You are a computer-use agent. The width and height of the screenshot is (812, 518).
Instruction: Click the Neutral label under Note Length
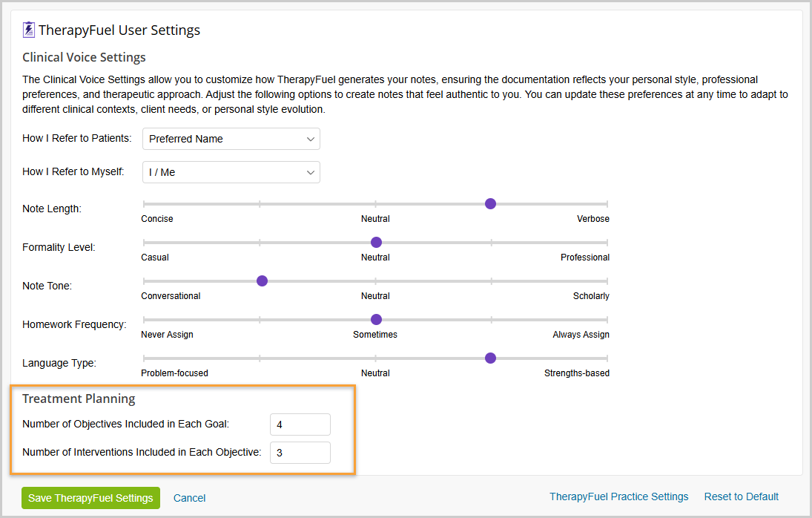click(375, 219)
